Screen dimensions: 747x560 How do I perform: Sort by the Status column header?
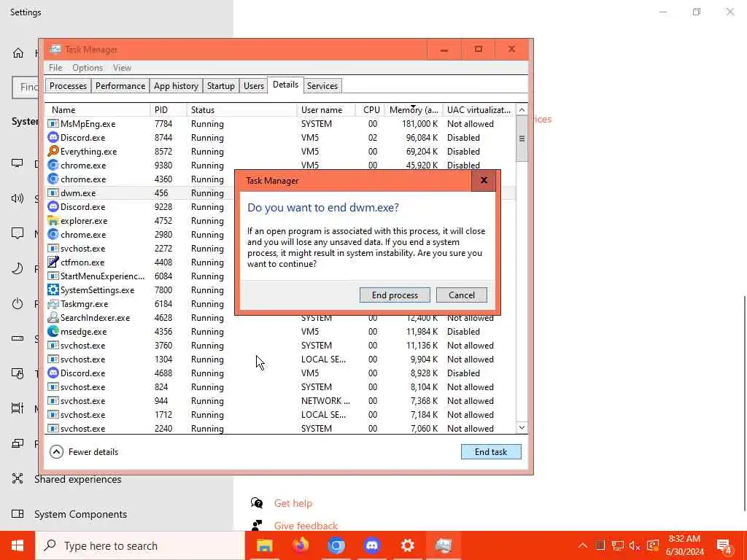click(x=241, y=109)
